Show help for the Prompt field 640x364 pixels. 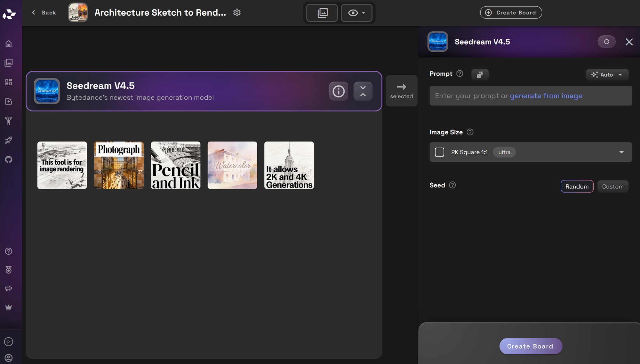[460, 74]
